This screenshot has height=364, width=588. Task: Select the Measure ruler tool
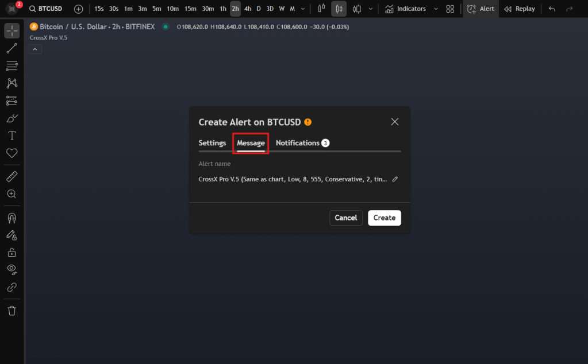[x=11, y=176]
